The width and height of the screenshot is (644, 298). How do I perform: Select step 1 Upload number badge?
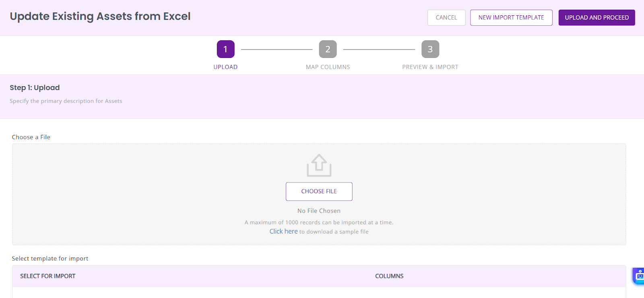(225, 49)
